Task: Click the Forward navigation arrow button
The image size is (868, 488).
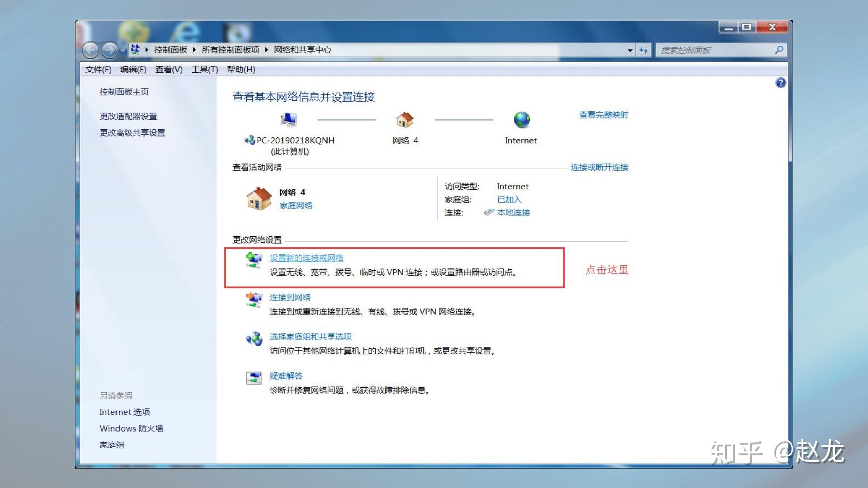Action: (x=109, y=50)
